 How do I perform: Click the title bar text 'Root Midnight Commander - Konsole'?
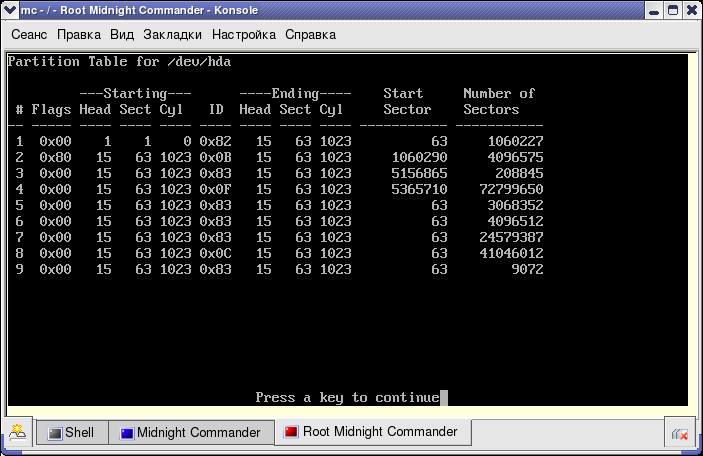click(159, 10)
